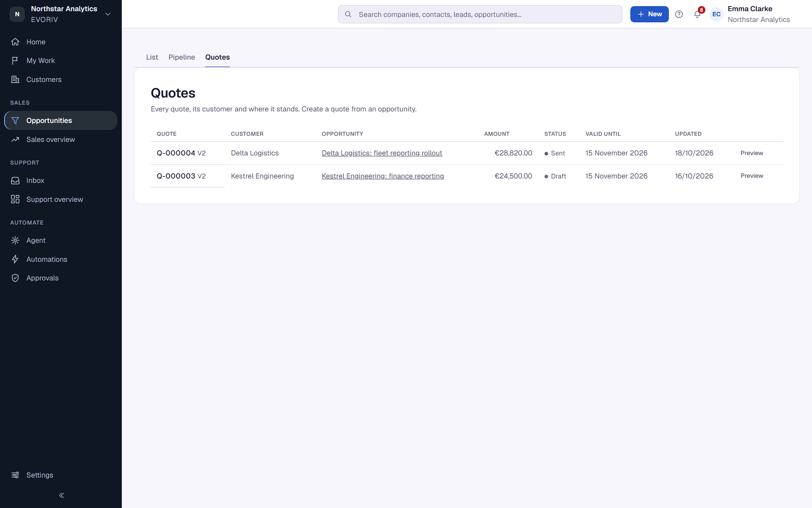Create a new record with New button

(x=649, y=14)
